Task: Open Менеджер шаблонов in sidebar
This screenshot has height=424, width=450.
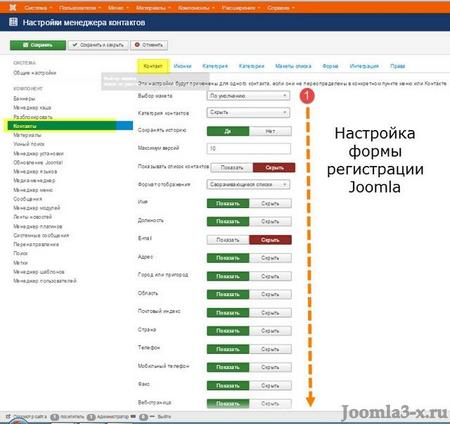Action: pos(39,272)
